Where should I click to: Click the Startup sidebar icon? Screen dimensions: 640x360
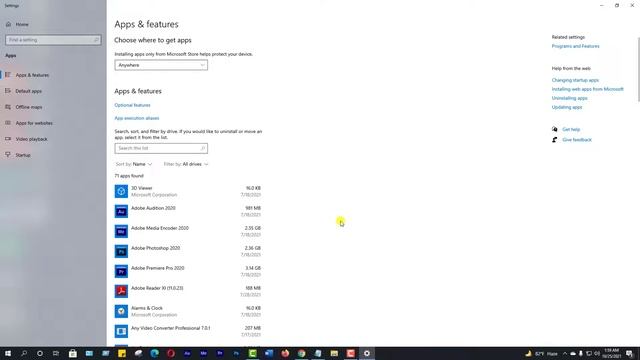[8, 155]
